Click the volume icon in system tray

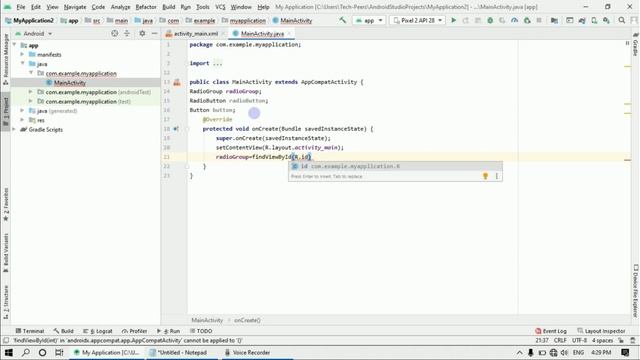[x=564, y=352]
